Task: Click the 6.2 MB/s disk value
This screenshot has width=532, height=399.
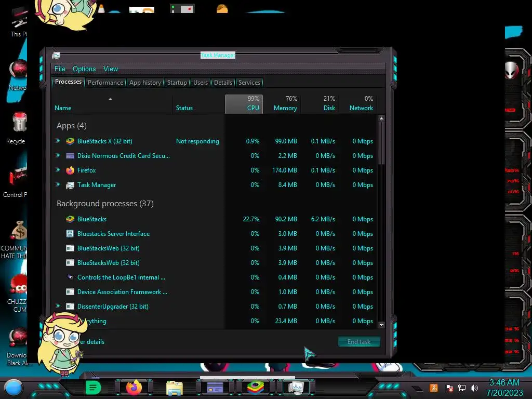Action: pyautogui.click(x=323, y=219)
